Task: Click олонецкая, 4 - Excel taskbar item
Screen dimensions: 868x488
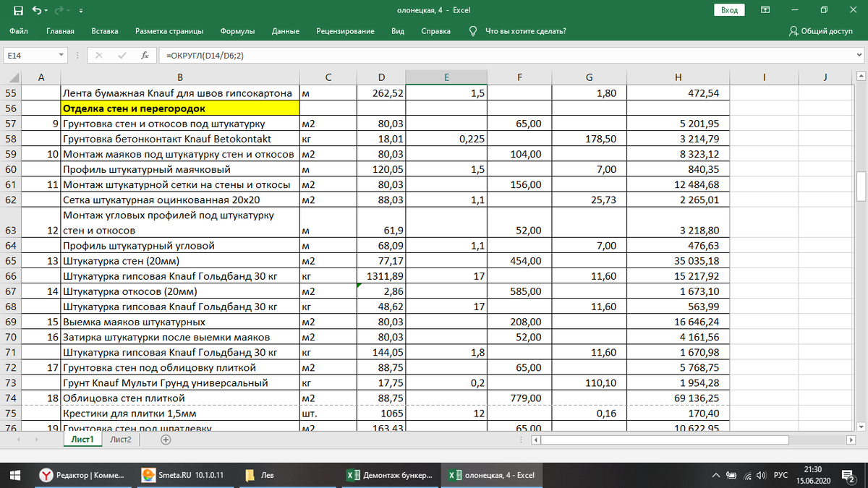Action: click(493, 475)
